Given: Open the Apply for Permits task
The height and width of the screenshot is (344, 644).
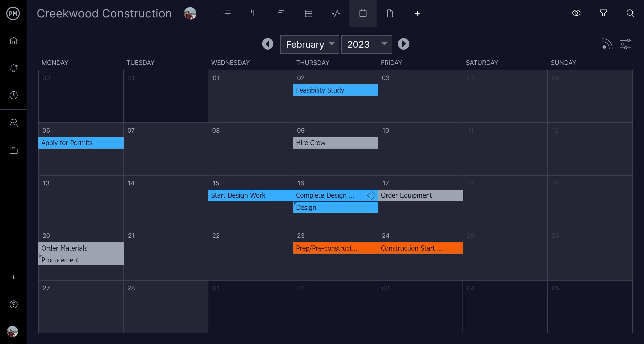Looking at the screenshot, I should tap(81, 143).
